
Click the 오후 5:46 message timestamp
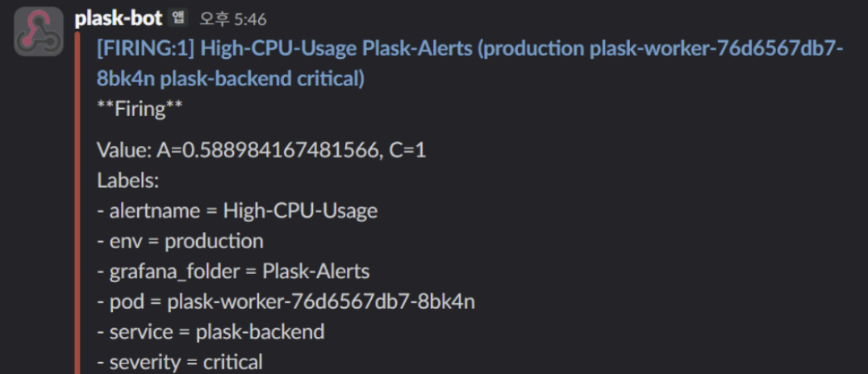pyautogui.click(x=232, y=19)
